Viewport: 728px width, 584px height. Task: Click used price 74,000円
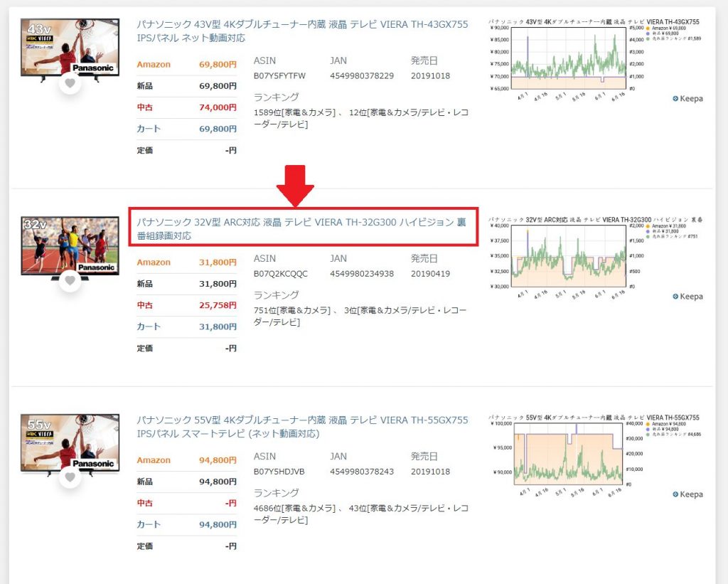pyautogui.click(x=218, y=107)
